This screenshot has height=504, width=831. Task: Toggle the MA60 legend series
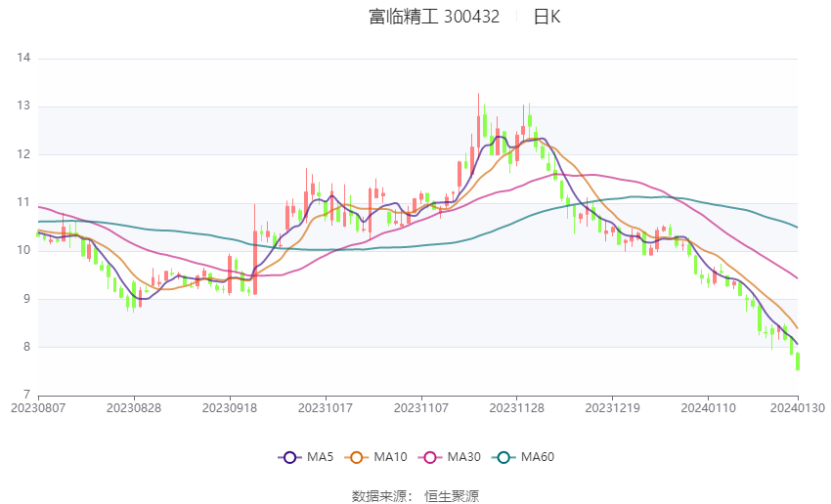pos(523,457)
